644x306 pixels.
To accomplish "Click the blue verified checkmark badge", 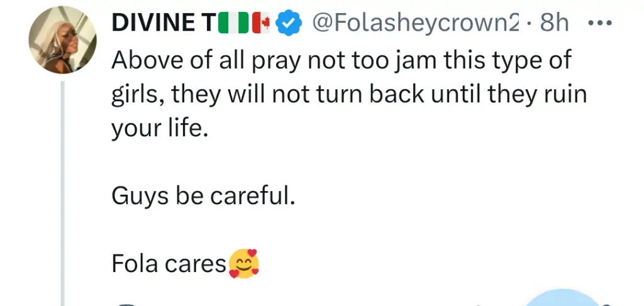I will pos(288,25).
